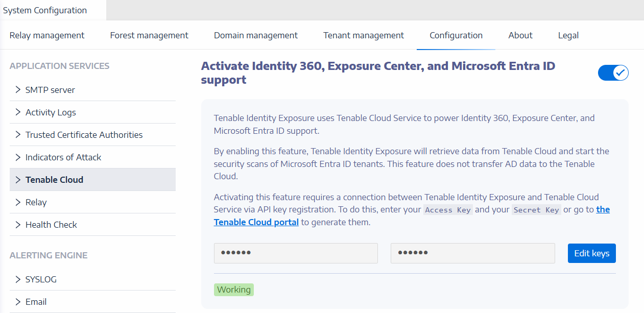Select Indicators of Attack in sidebar
The width and height of the screenshot is (644, 313).
coord(92,157)
